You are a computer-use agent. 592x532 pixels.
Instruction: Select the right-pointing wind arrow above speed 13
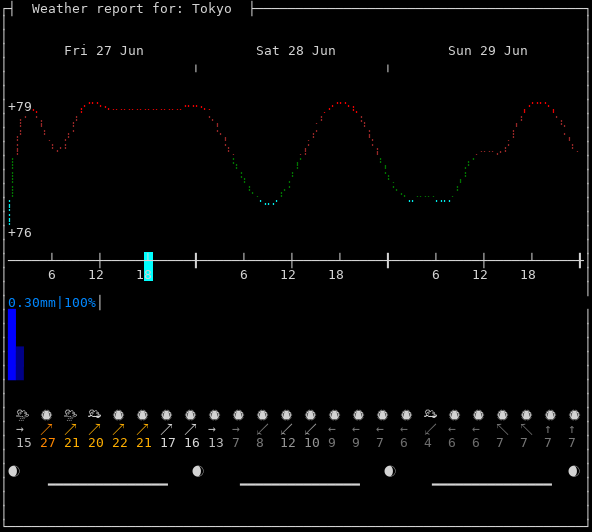(212, 429)
